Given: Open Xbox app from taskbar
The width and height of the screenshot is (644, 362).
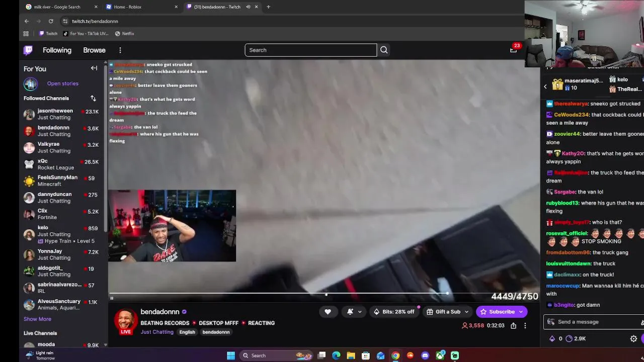Looking at the screenshot, I should click(x=440, y=355).
